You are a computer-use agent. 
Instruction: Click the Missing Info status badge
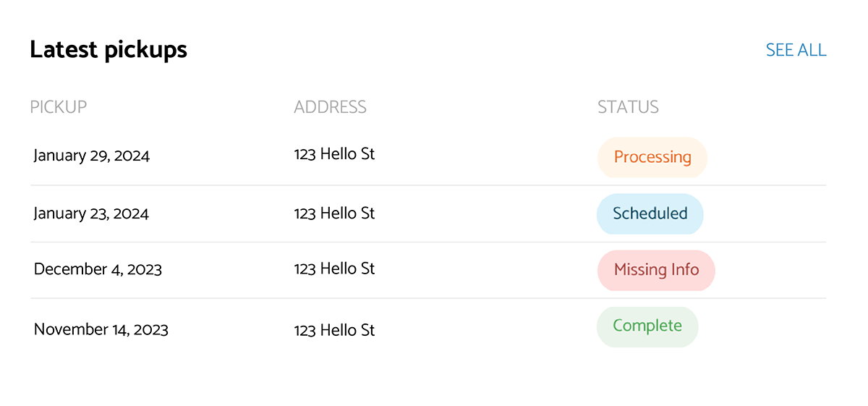[x=656, y=270]
